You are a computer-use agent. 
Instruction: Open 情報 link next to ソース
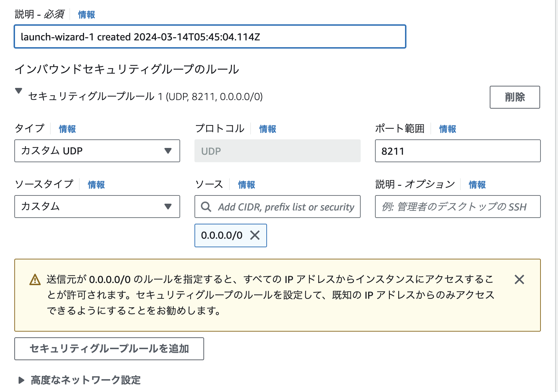[246, 185]
